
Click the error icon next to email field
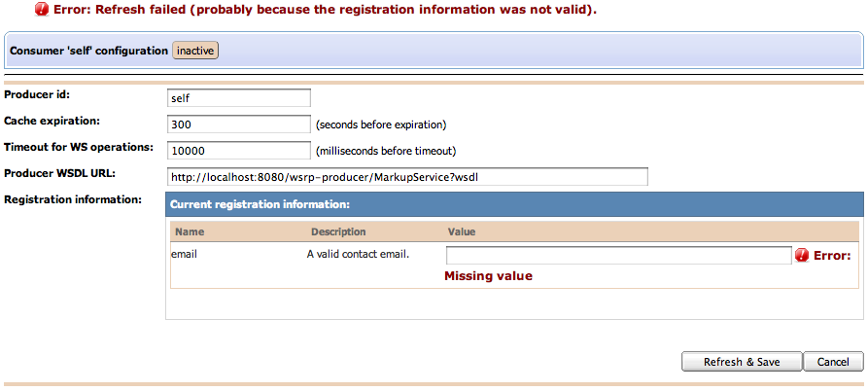(x=802, y=255)
